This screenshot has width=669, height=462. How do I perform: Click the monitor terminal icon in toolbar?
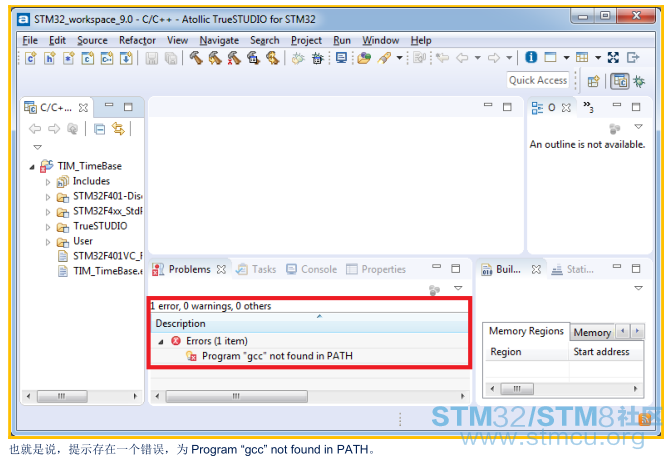(341, 58)
